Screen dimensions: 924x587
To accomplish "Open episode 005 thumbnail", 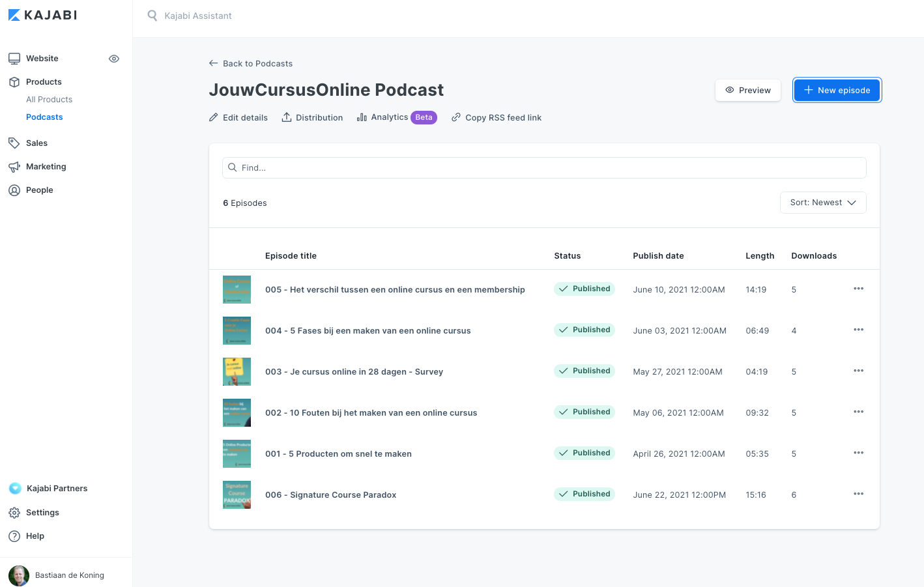I will coord(237,289).
